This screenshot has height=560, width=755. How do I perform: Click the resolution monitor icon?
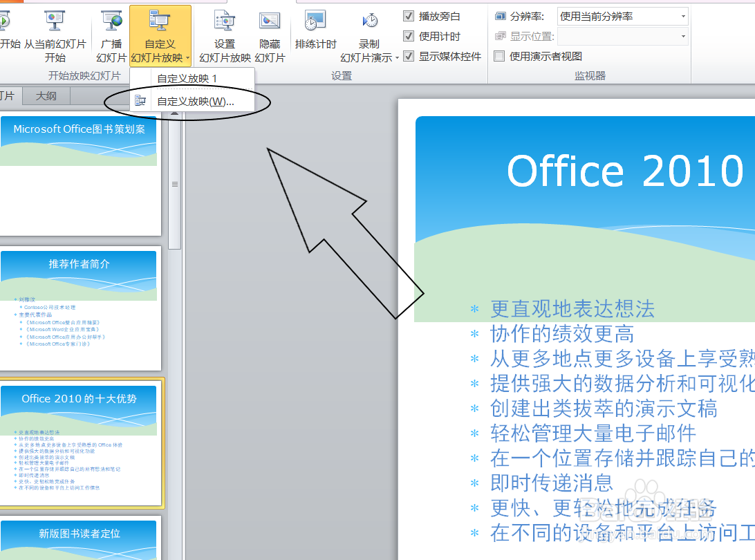click(501, 17)
